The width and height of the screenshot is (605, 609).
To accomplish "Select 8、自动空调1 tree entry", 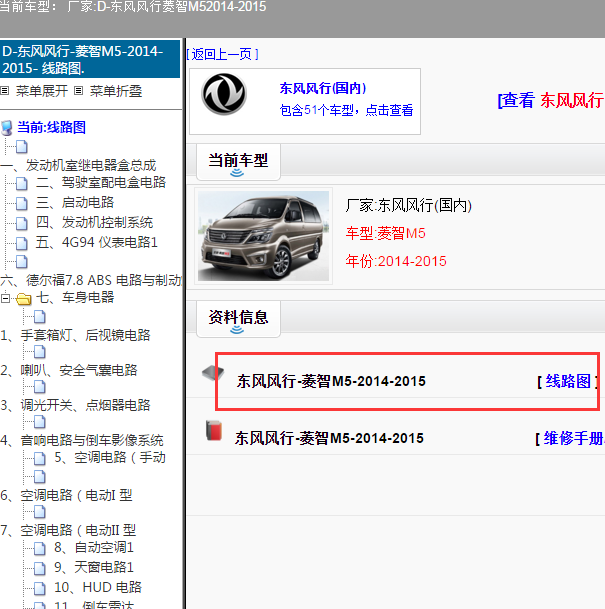I will point(94,547).
